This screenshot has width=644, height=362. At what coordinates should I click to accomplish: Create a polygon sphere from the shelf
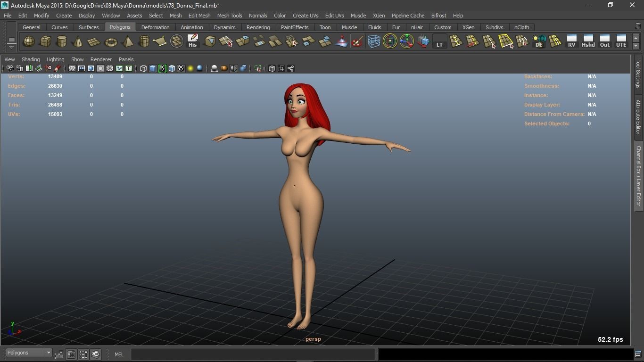pyautogui.click(x=29, y=41)
